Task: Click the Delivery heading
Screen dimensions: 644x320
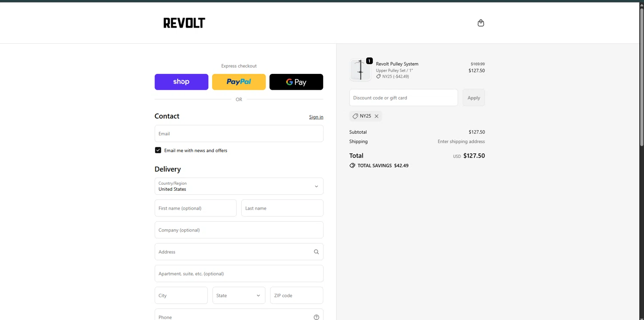Action: [167, 169]
